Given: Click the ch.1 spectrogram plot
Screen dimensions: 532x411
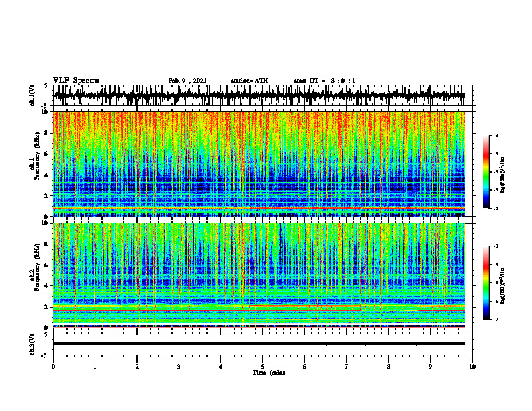Looking at the screenshot, I should point(259,164).
